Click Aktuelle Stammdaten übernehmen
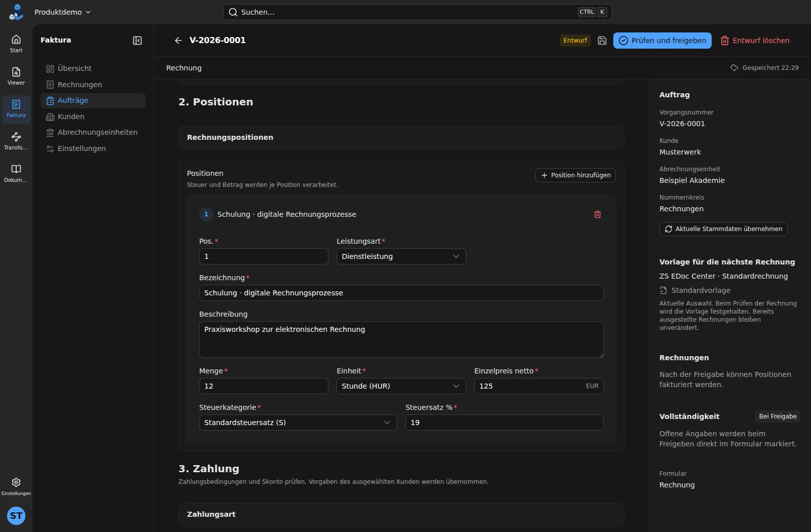Viewport: 811px width, 532px height. (x=723, y=229)
